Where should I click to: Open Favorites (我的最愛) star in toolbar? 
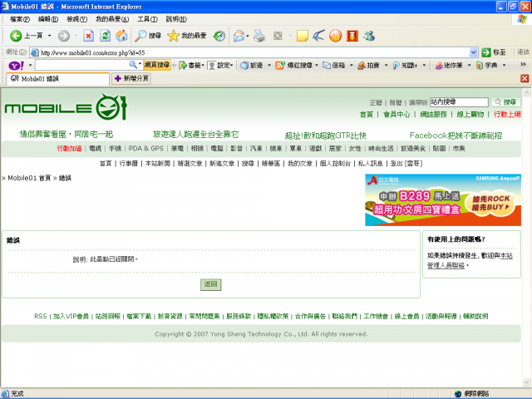(x=186, y=36)
